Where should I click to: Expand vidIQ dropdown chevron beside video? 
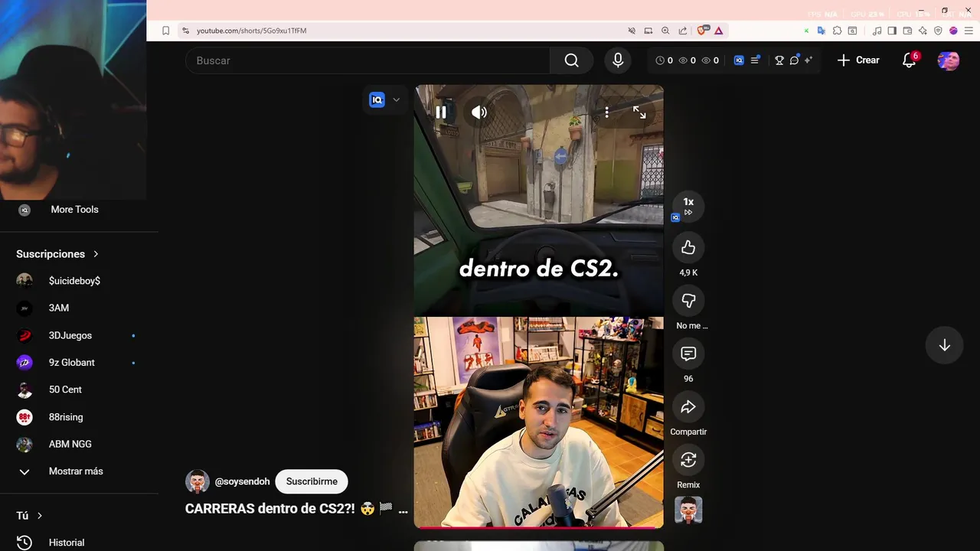click(x=396, y=99)
